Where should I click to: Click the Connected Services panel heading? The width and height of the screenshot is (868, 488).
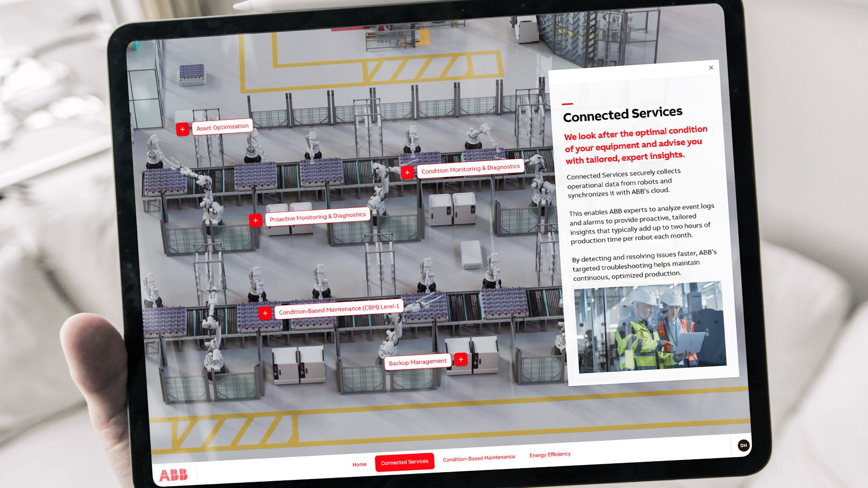coord(623,114)
